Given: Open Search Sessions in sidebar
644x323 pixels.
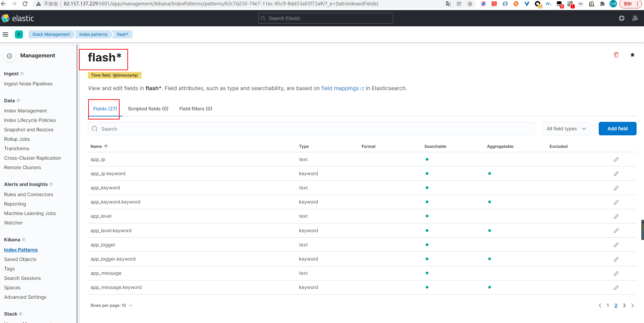Looking at the screenshot, I should click(x=22, y=278).
